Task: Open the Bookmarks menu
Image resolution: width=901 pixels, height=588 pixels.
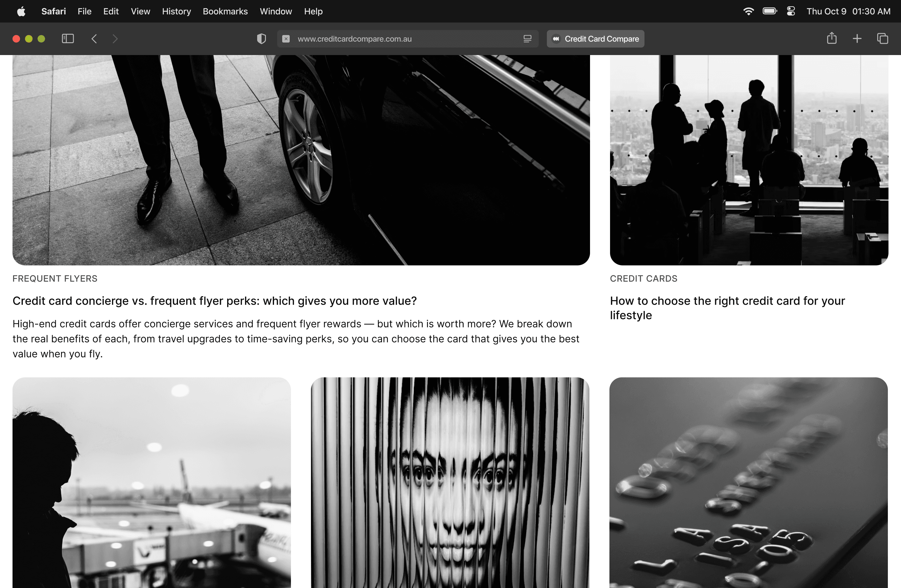Action: pos(225,11)
